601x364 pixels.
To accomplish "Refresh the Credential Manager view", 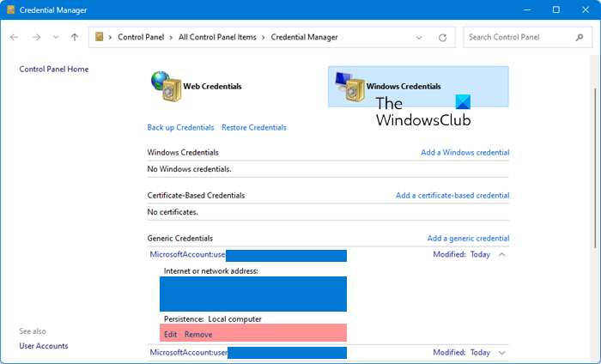I will [443, 38].
